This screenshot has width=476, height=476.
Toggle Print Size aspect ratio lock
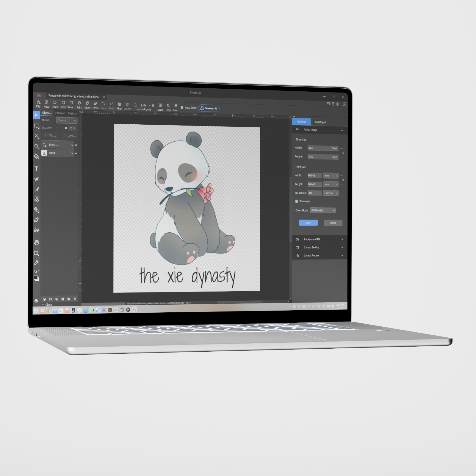(x=343, y=180)
